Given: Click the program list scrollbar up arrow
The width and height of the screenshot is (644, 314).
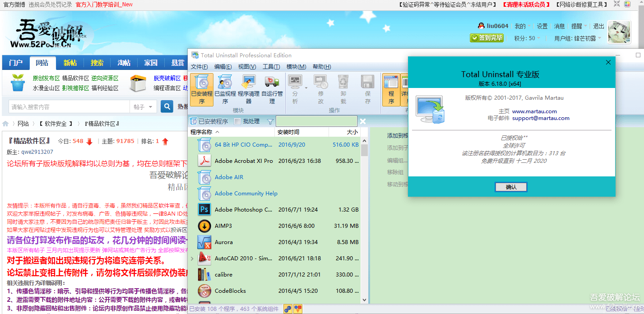Looking at the screenshot, I should pos(364,140).
